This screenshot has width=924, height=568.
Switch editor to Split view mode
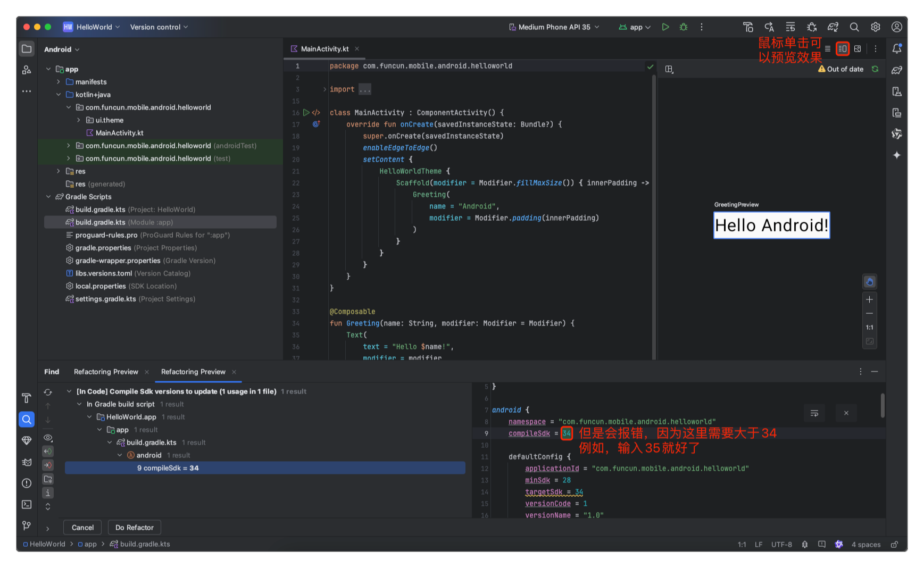(843, 49)
